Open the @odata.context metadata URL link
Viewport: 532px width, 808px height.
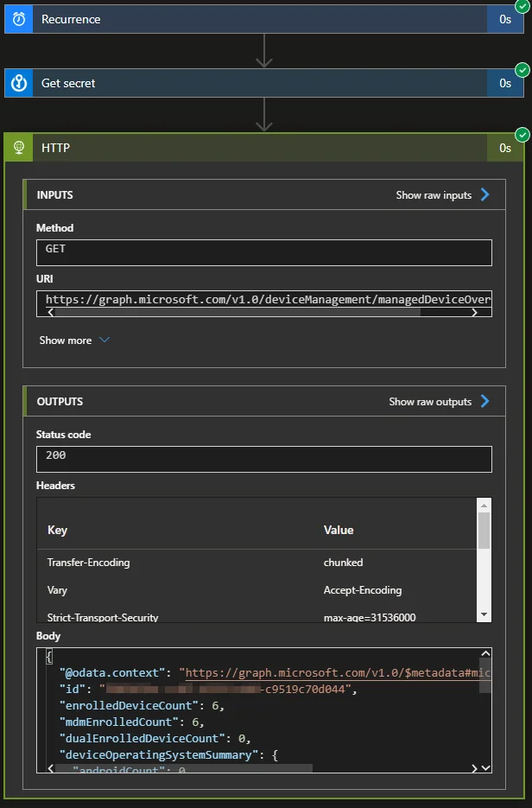click(338, 673)
